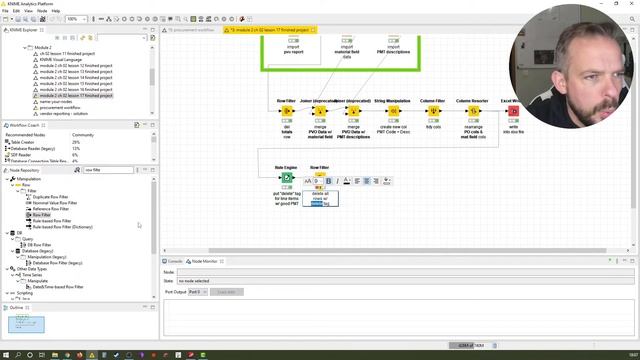Switch to module 2 ch 02 lesson 17 tab
640x360 pixels.
[x=270, y=30]
